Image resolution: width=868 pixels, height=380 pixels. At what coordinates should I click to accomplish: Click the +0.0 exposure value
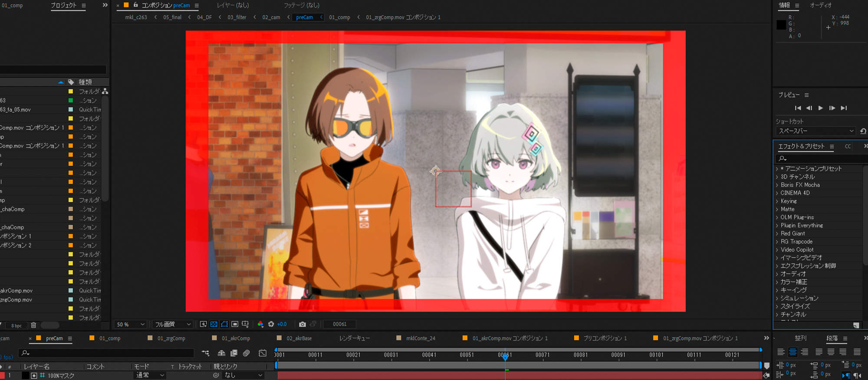click(282, 324)
